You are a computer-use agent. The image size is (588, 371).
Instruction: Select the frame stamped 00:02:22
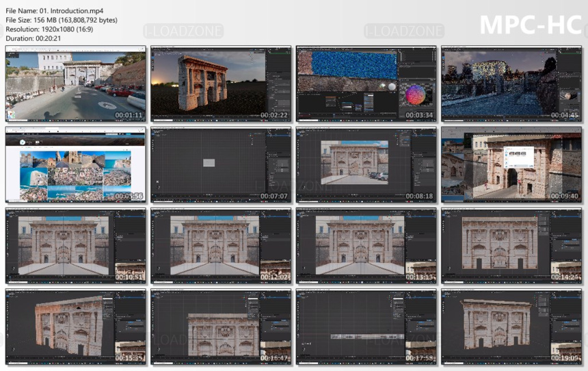pos(221,84)
